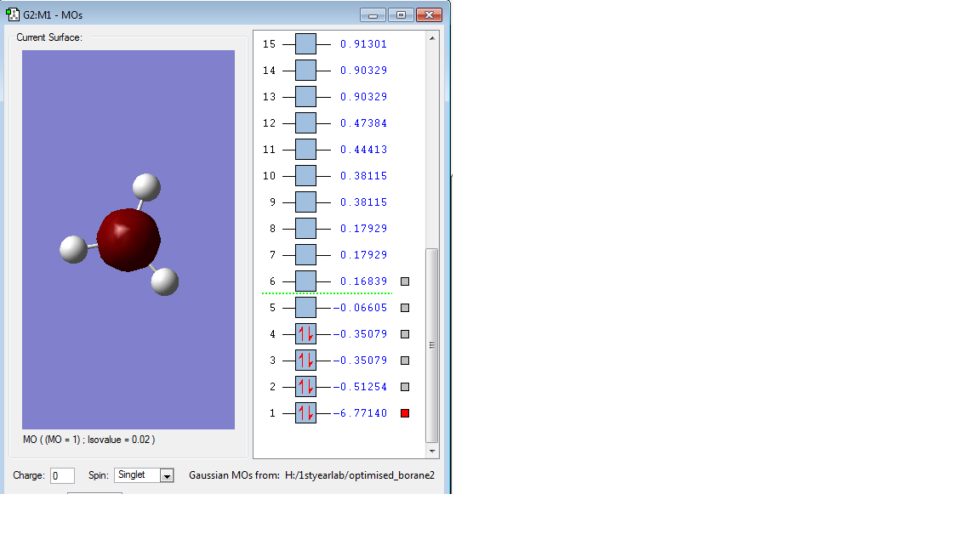Image resolution: width=980 pixels, height=551 pixels.
Task: Select orbital box for MO 10
Action: (x=305, y=175)
